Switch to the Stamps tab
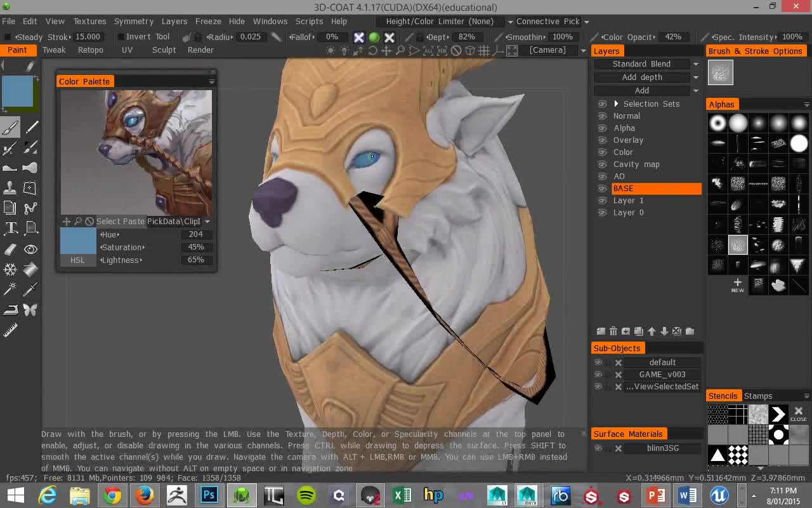Image resolution: width=812 pixels, height=508 pixels. pos(758,396)
